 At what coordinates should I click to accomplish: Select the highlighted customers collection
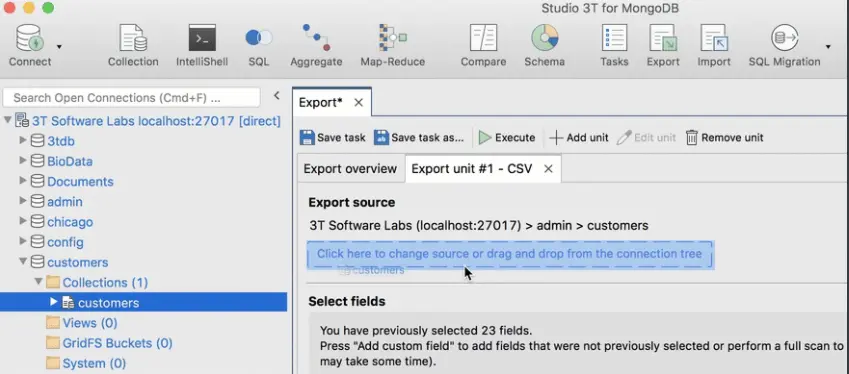(143, 303)
